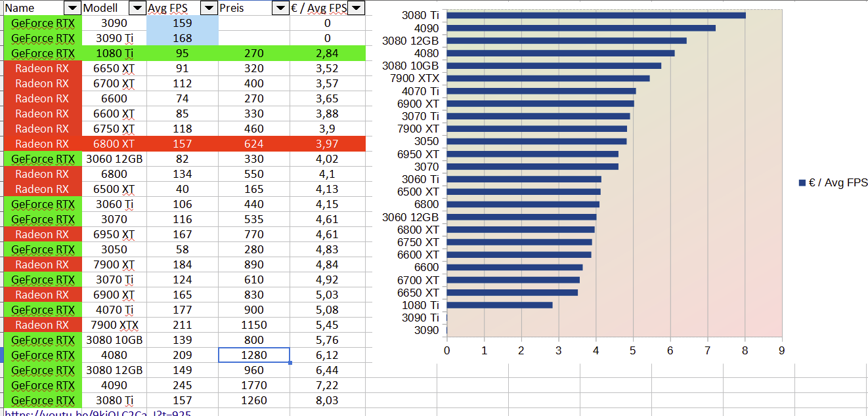
Task: Click the 4070 Ti label on chart axis
Action: point(420,91)
